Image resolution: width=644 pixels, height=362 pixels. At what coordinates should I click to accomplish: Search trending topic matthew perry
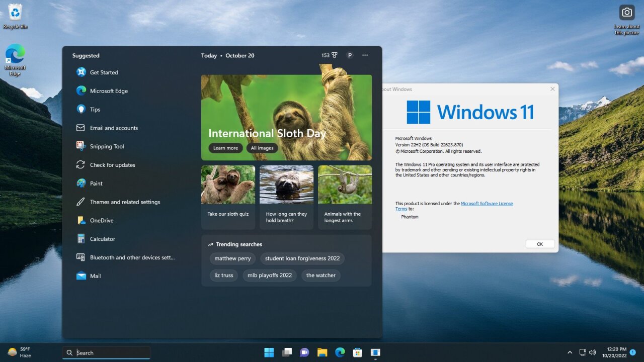[x=232, y=258]
